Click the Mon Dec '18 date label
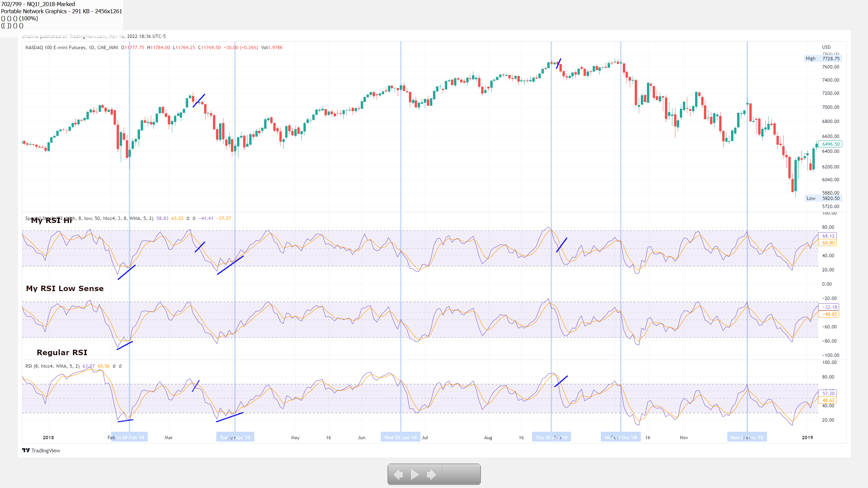868x488 pixels. [747, 438]
